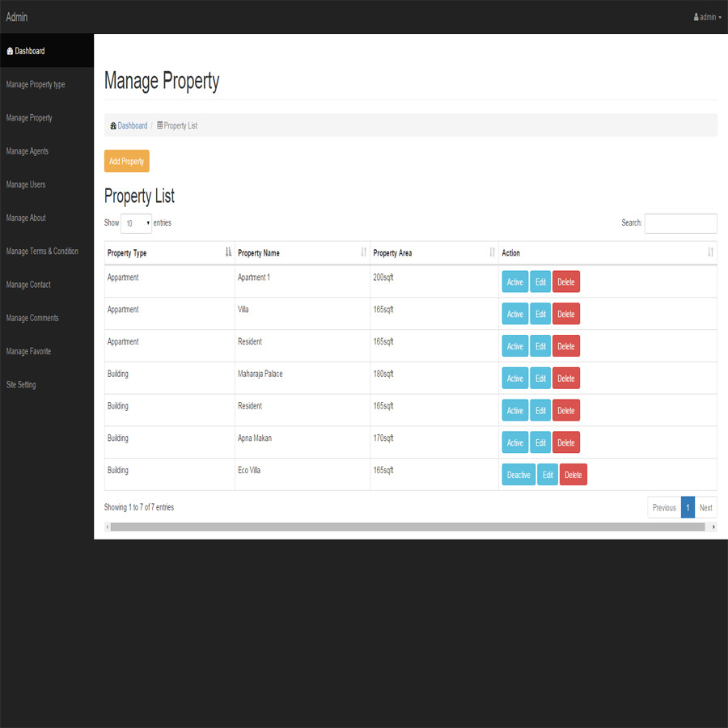Screen dimensions: 728x728
Task: Click the Previous pagination button
Action: click(664, 507)
